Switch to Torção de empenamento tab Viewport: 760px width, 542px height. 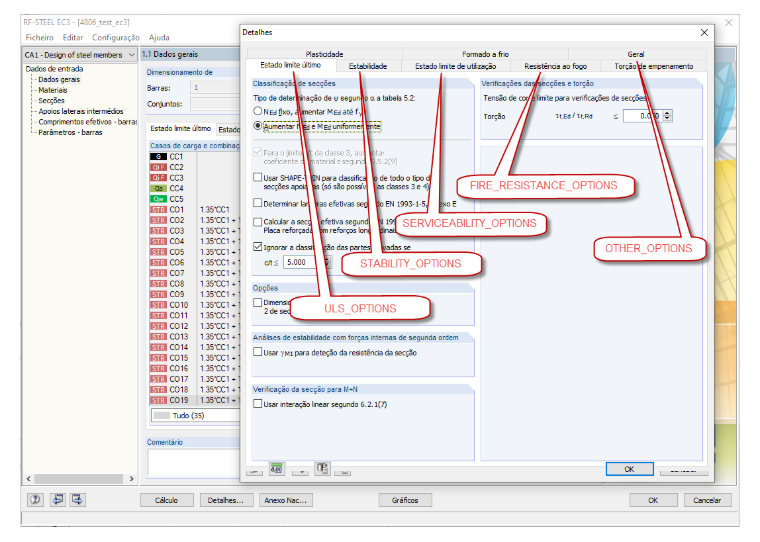point(653,66)
